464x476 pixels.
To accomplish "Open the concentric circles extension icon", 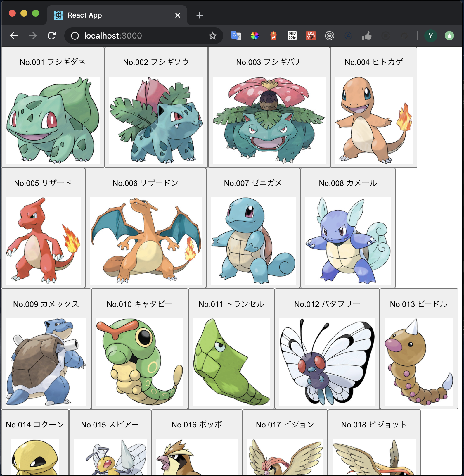I will click(330, 36).
